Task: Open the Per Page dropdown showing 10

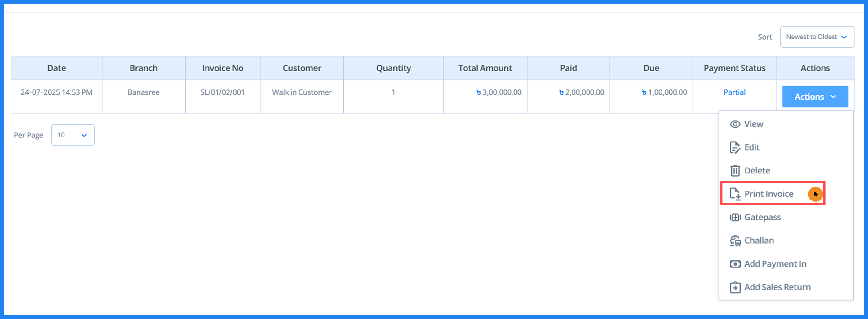Action: coord(73,135)
